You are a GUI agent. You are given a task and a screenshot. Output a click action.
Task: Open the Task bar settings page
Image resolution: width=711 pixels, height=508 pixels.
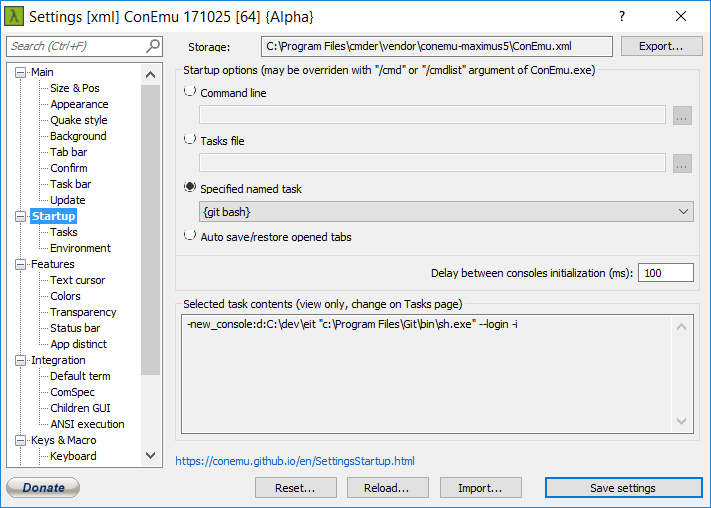pyautogui.click(x=71, y=184)
